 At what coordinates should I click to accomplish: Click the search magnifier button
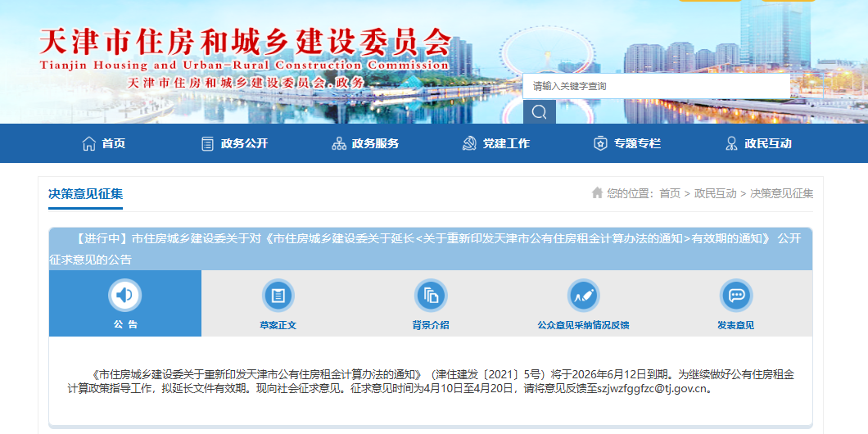(539, 111)
